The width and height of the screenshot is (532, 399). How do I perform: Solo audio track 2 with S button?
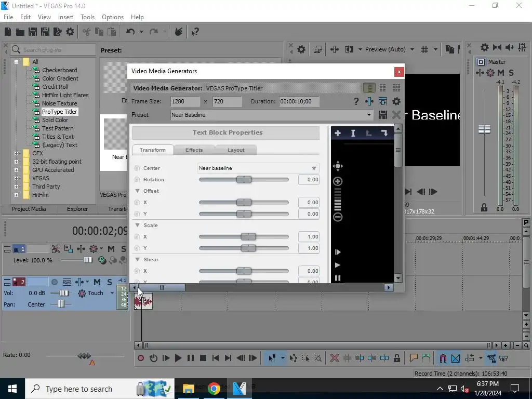coord(110,282)
